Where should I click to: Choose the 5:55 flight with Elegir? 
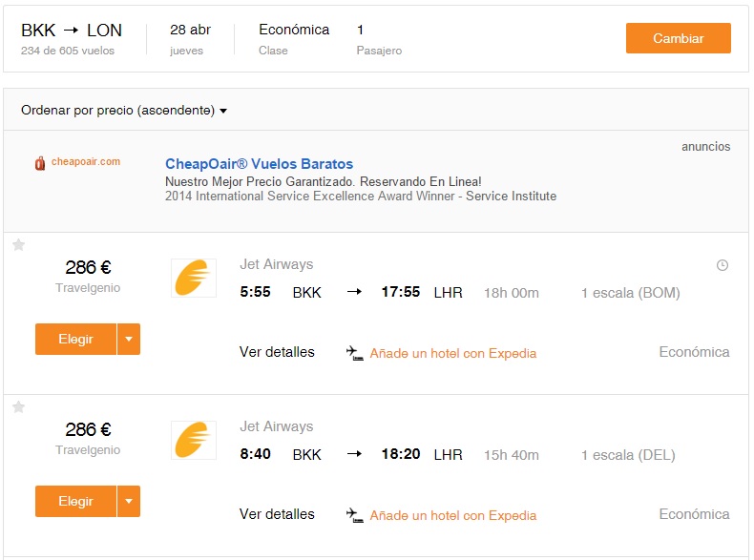(76, 339)
